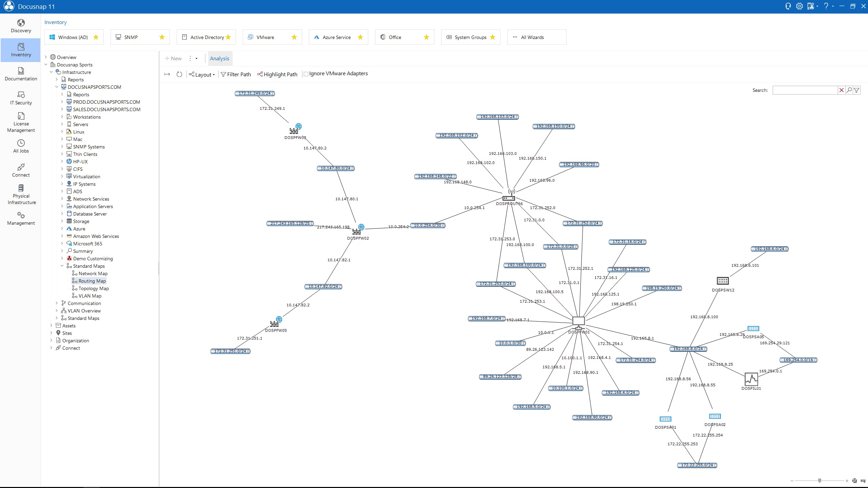Viewport: 868px width, 488px height.
Task: Click the zoom slider handle at bottom right
Action: (x=820, y=481)
